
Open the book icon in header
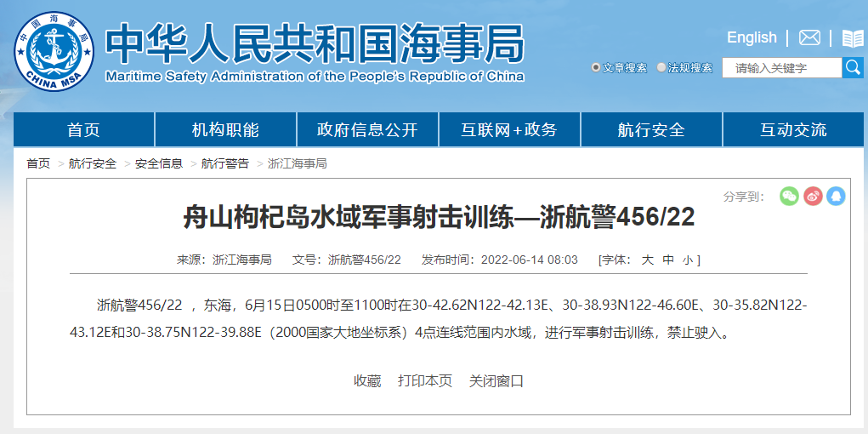(x=852, y=38)
